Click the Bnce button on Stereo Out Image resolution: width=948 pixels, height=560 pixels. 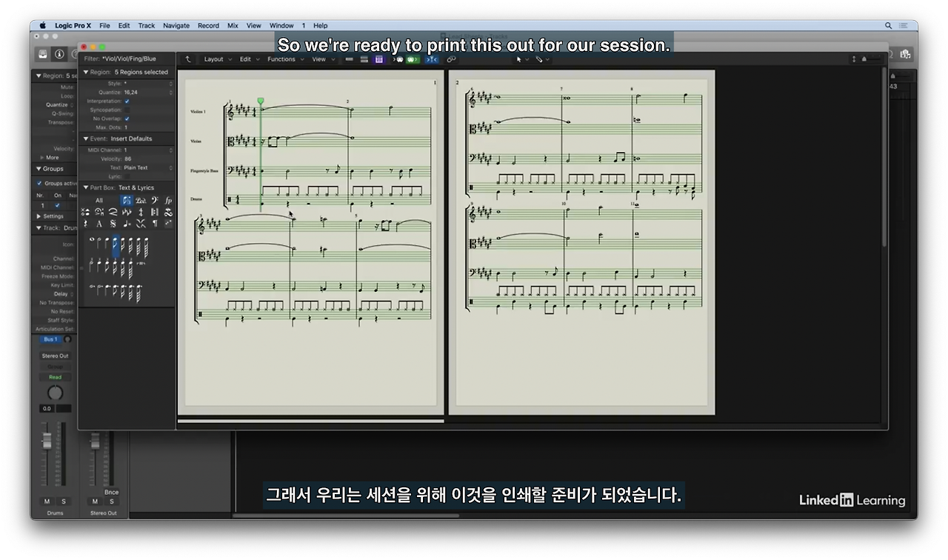tap(111, 492)
